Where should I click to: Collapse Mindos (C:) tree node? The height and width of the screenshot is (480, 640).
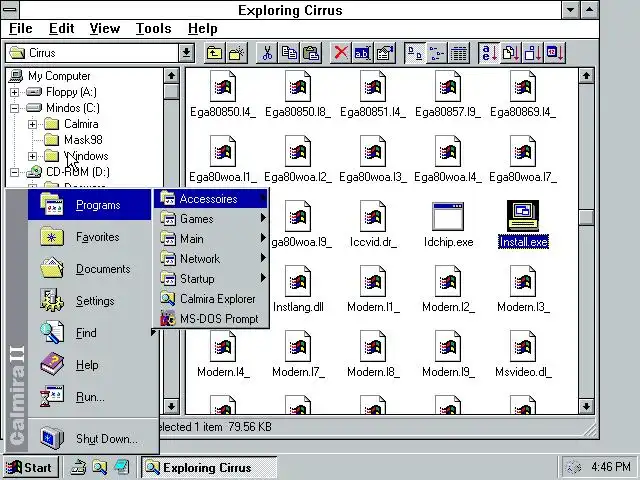tap(14, 108)
